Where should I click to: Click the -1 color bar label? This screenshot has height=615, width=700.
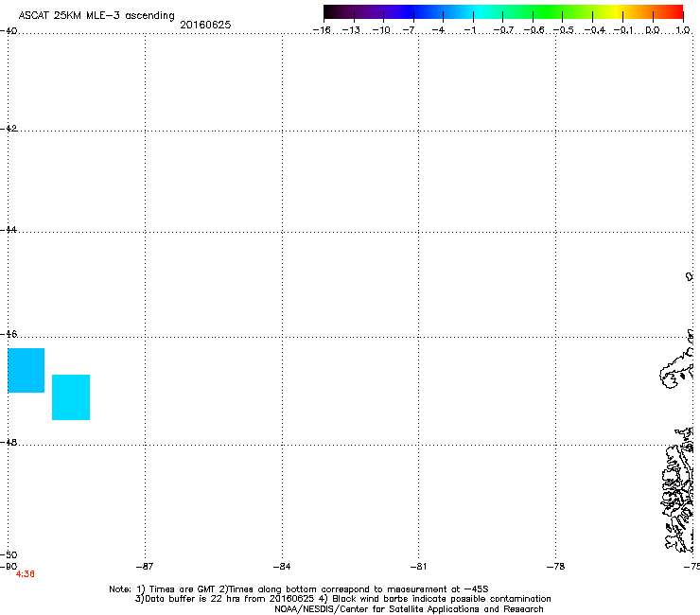469,30
